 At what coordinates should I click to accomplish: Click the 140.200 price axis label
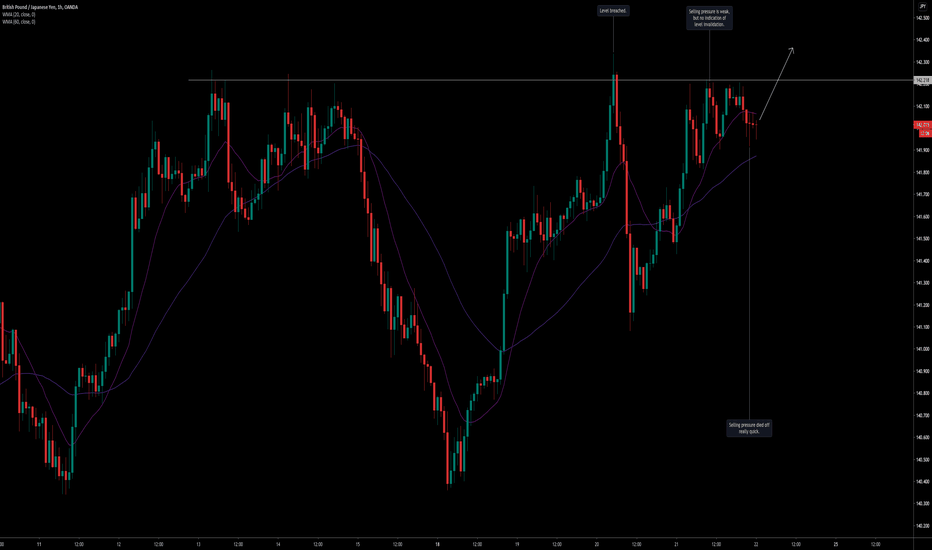click(x=922, y=526)
